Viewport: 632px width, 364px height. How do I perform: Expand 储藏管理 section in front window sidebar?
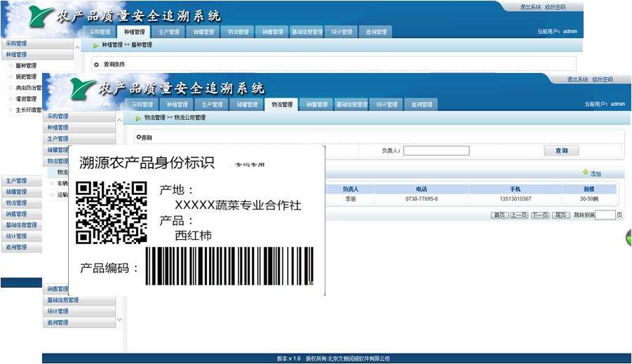(x=56, y=150)
